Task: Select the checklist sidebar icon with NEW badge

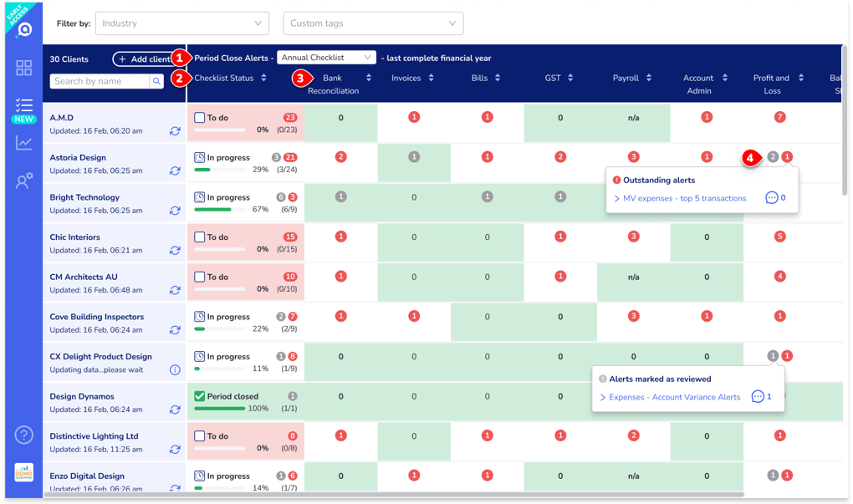Action: (23, 107)
